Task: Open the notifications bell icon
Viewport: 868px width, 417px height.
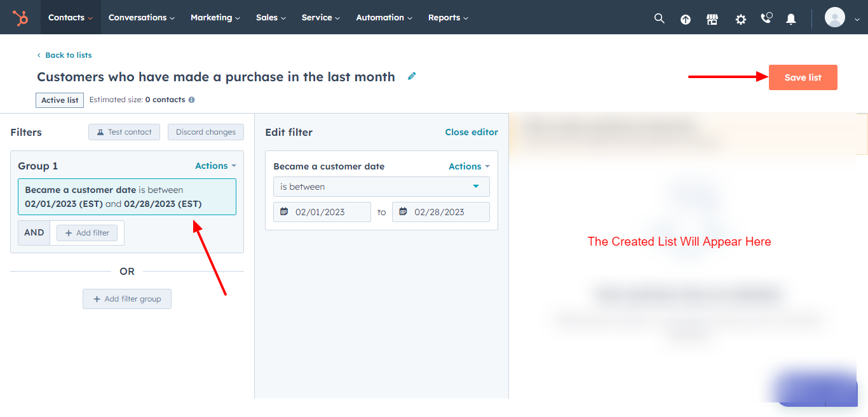Action: pyautogui.click(x=790, y=20)
